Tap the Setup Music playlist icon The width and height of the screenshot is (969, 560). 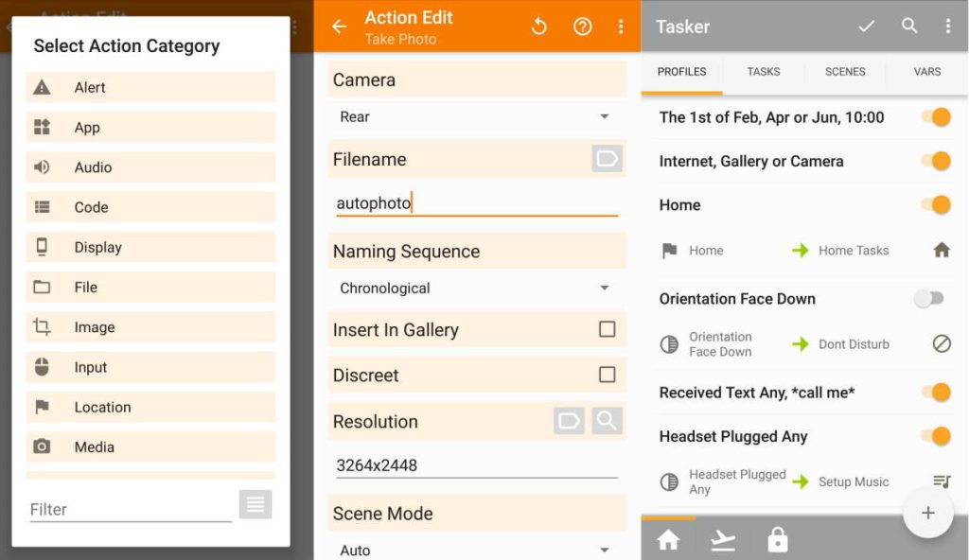coord(942,481)
